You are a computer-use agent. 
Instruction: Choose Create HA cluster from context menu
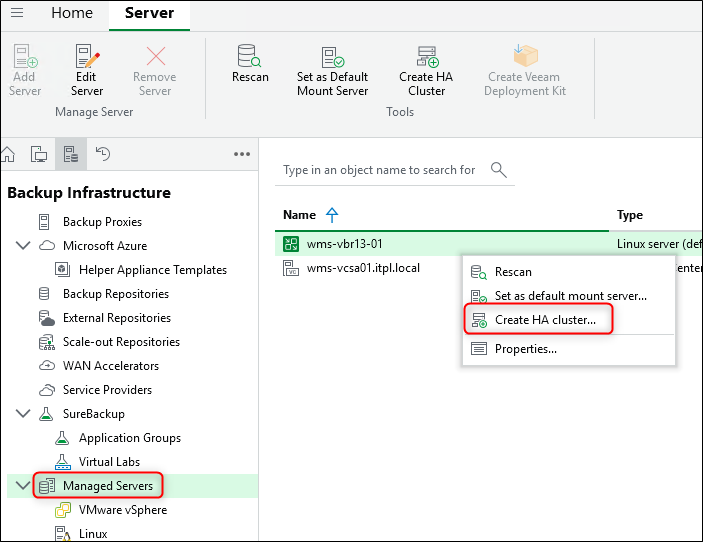point(545,320)
